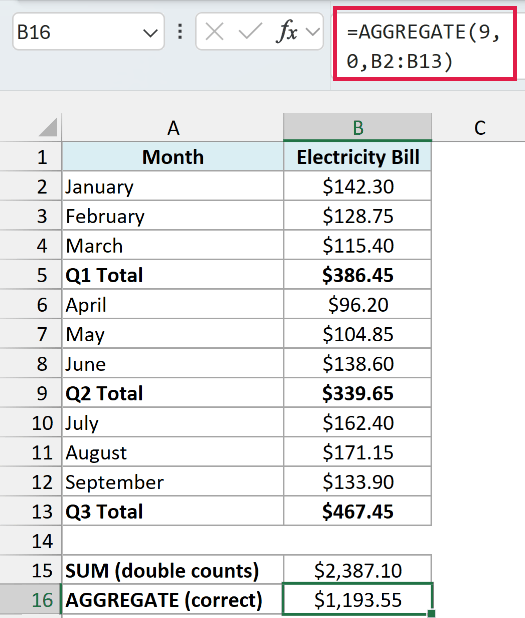This screenshot has width=525, height=618.
Task: Click the Enter checkmark formula icon
Action: pyautogui.click(x=250, y=32)
